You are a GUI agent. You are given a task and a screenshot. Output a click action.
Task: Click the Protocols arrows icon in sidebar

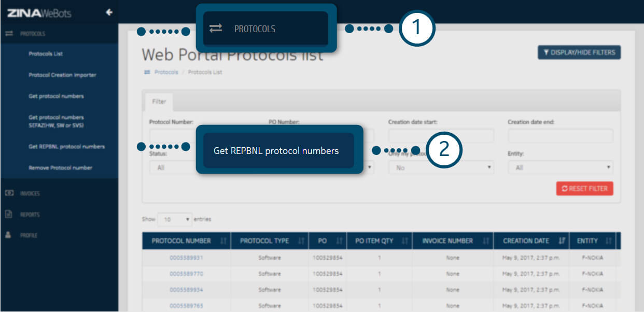pyautogui.click(x=9, y=34)
